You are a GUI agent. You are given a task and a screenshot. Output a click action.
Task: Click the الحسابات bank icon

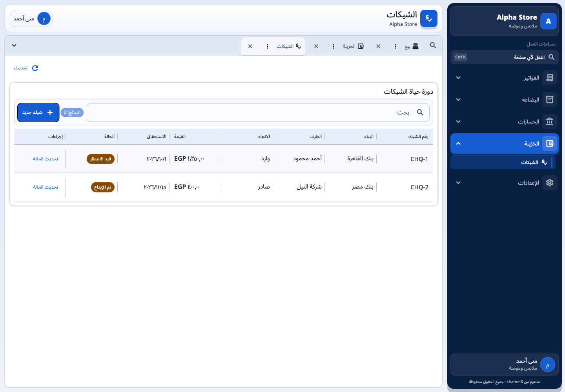tap(550, 122)
